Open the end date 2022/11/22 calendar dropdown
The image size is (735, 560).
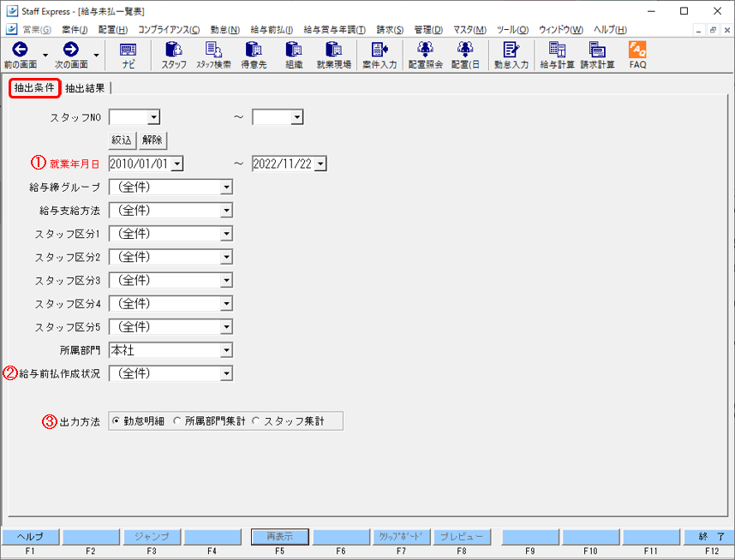(320, 164)
